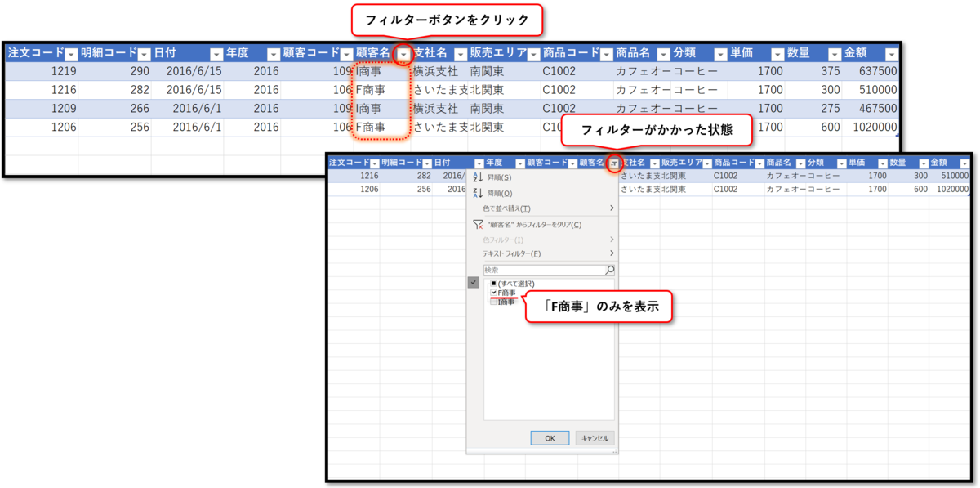
Task: Select the 昇順 ascending sort icon
Action: click(x=476, y=176)
